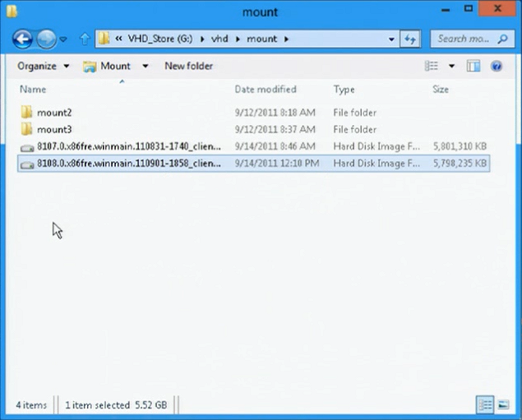
Task: Click the 9/14/2011 12:10 PM date cell
Action: pos(277,163)
